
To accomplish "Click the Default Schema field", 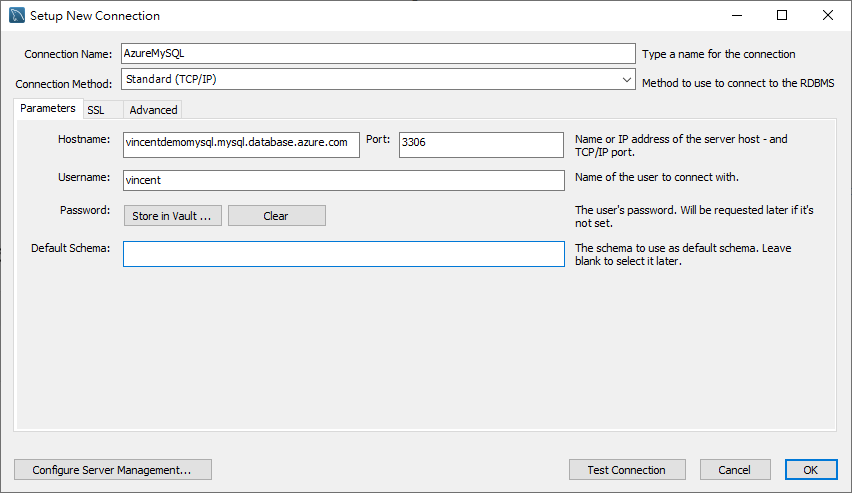I will pos(343,254).
